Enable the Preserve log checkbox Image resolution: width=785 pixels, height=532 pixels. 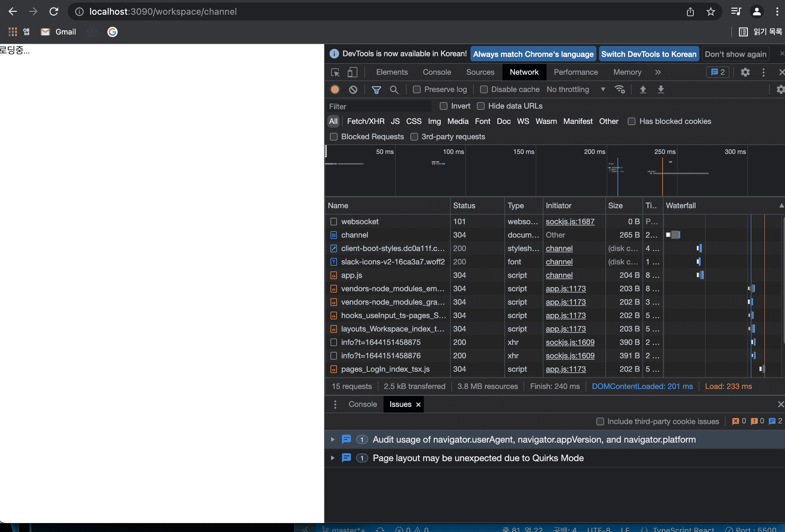click(417, 89)
